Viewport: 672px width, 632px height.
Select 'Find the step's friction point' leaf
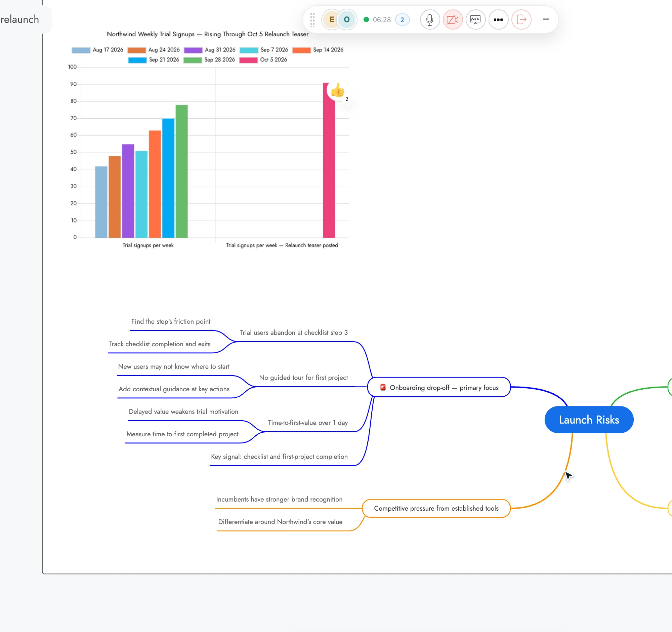click(171, 322)
